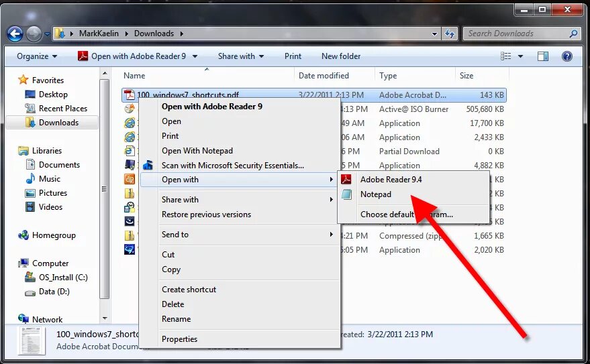Click the Active@ ISO Burner type cell
Screen dimensions: 590x364
pyautogui.click(x=413, y=109)
